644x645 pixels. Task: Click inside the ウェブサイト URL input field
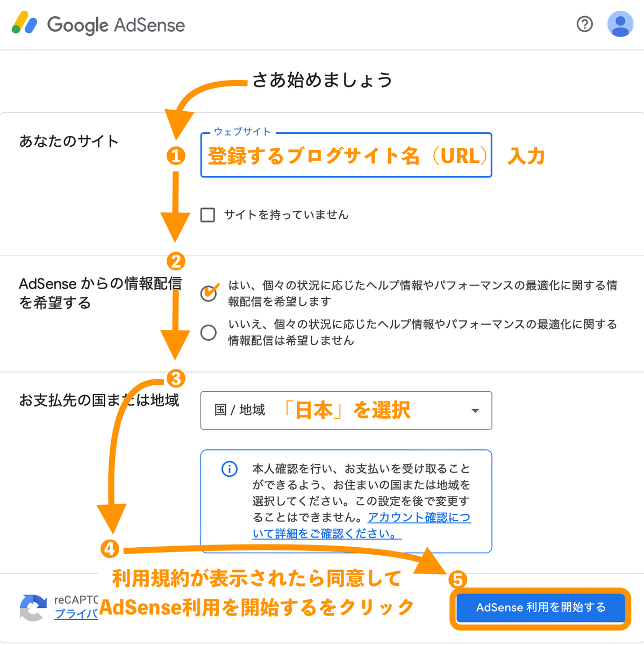(x=346, y=155)
